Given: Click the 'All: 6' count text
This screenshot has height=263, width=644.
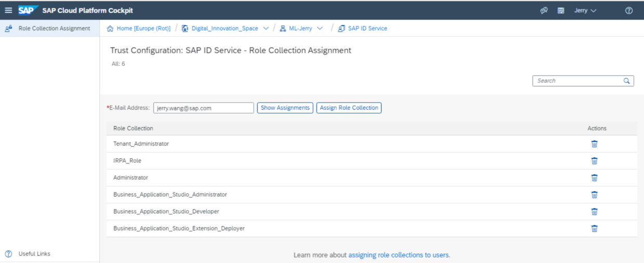Looking at the screenshot, I should point(117,64).
